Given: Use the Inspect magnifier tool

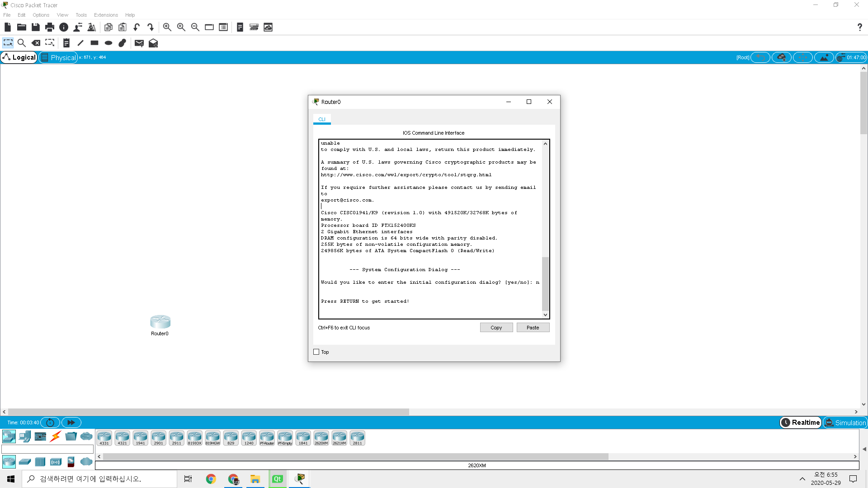Looking at the screenshot, I should [x=22, y=43].
